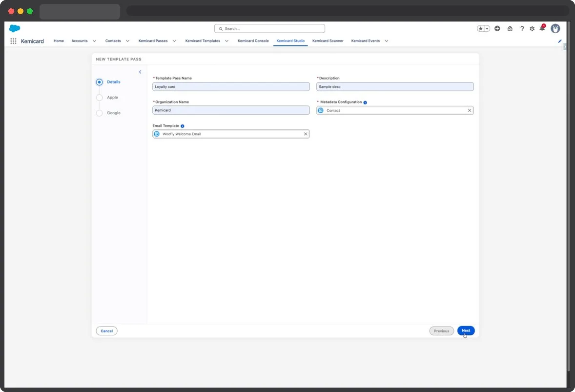This screenshot has width=575, height=392.
Task: Open the setup gear icon
Action: (532, 29)
